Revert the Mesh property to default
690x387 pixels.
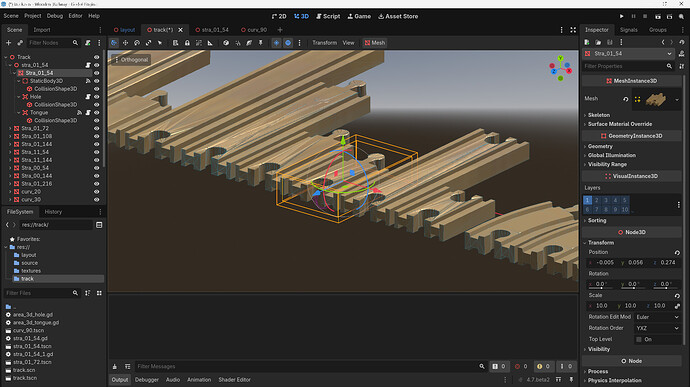pos(625,99)
